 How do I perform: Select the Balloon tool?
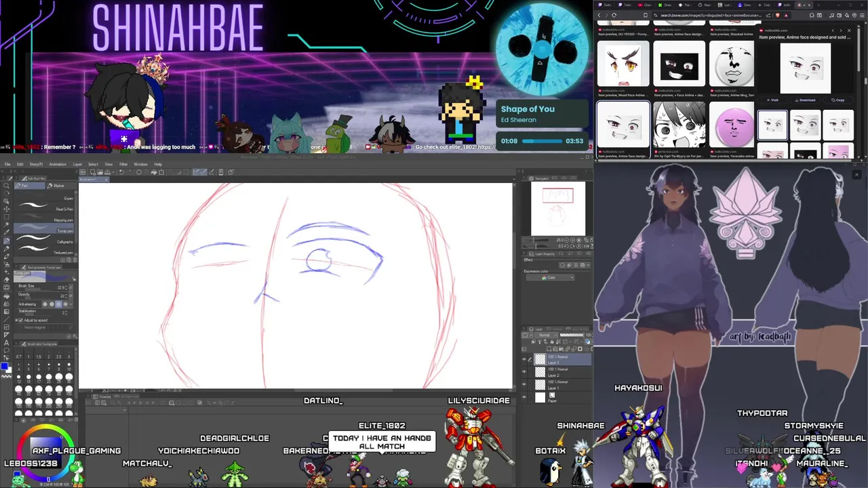point(6,350)
